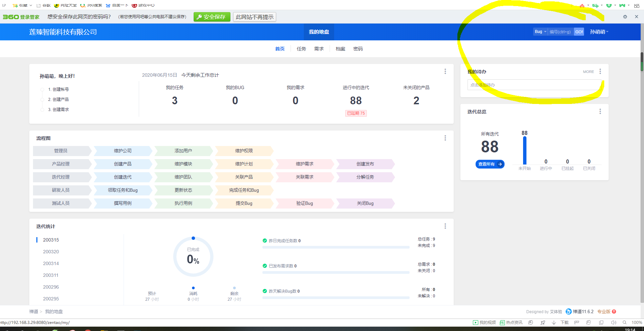
Task: Open the welcome panel three-dot menu
Action: 445,71
